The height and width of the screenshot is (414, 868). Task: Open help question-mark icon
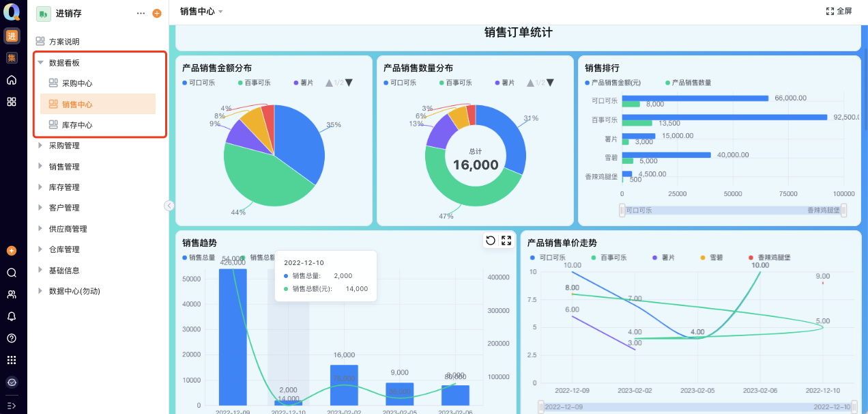[12, 338]
